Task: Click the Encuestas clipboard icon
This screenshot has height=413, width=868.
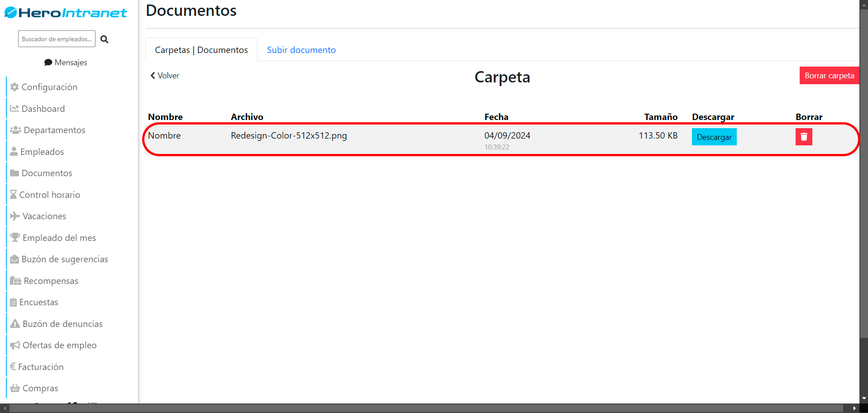Action: click(x=14, y=302)
